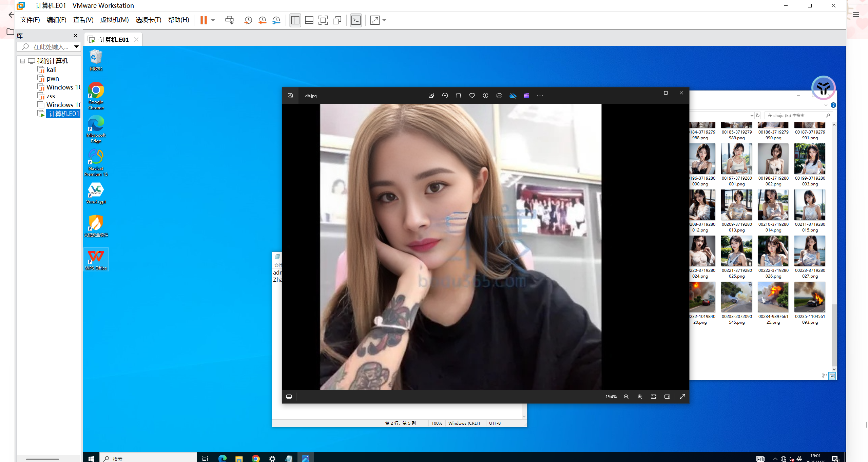Open the 文件(F) menu
Screen dimensions: 868x462
point(30,20)
